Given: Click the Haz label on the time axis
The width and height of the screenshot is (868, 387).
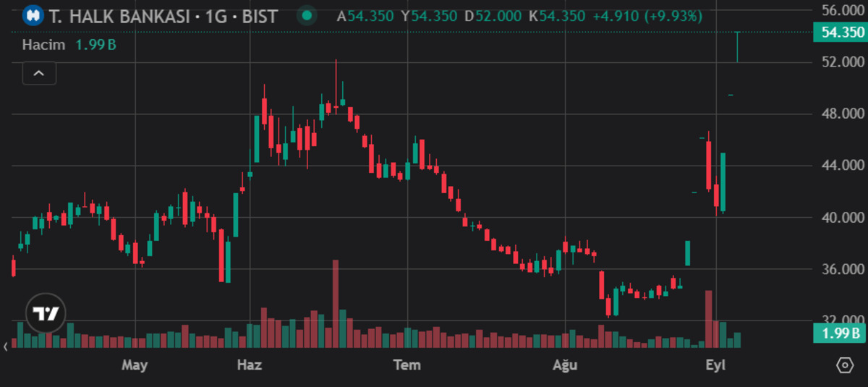Looking at the screenshot, I should coord(250,365).
